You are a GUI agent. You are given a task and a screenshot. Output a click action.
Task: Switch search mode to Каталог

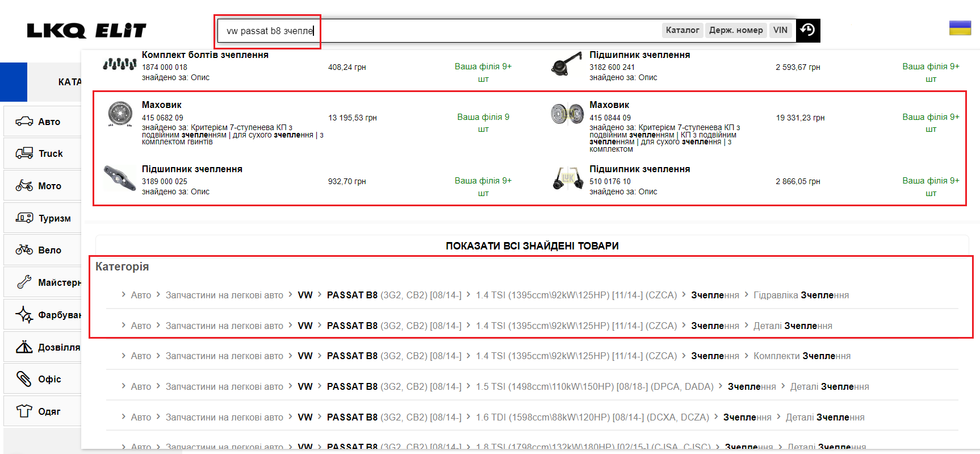point(682,30)
